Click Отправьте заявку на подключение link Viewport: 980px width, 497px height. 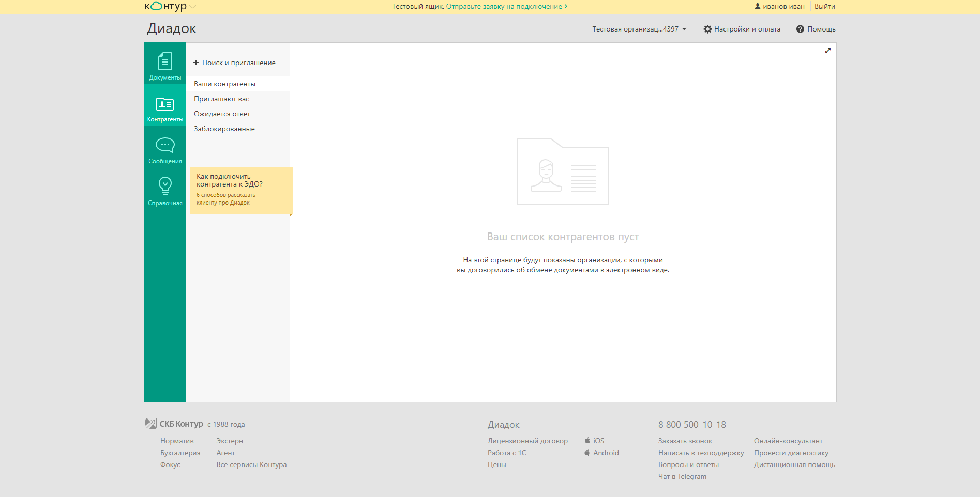point(506,6)
